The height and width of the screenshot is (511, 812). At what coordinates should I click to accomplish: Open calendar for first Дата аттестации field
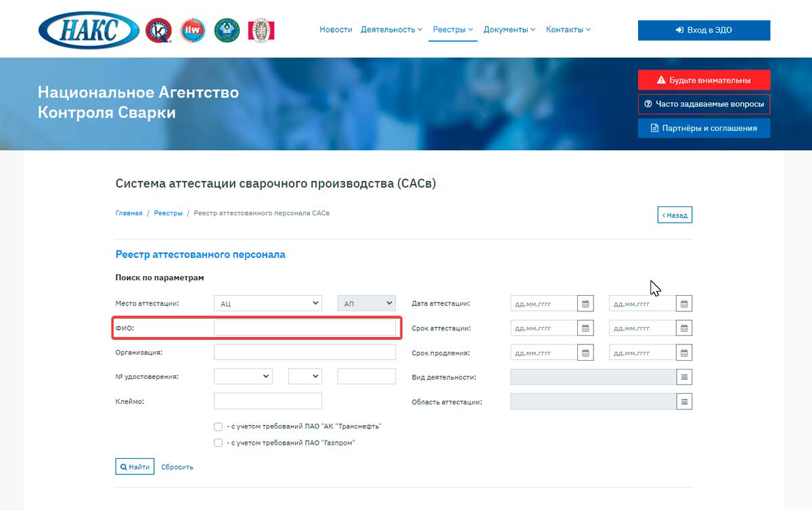click(585, 304)
